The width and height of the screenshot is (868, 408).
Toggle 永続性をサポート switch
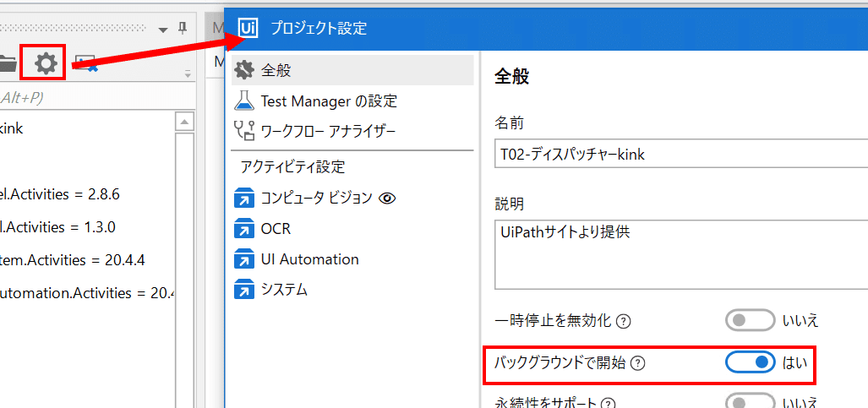(x=750, y=401)
